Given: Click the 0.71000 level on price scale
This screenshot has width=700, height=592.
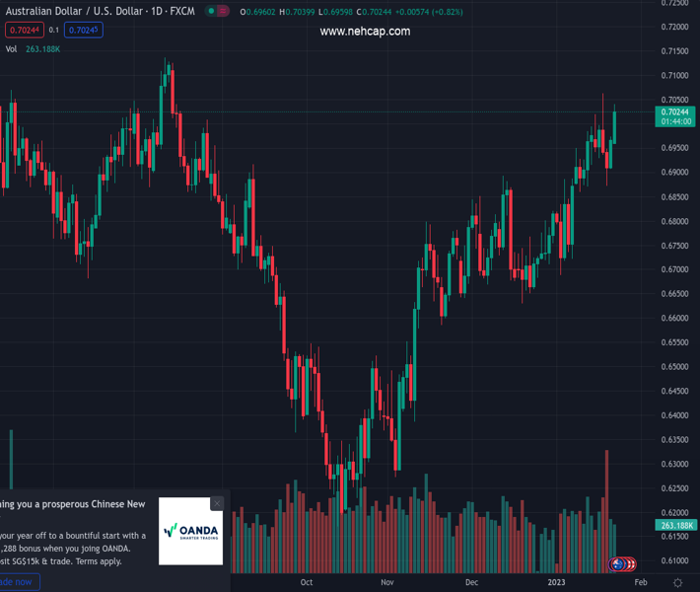Looking at the screenshot, I should [x=675, y=75].
